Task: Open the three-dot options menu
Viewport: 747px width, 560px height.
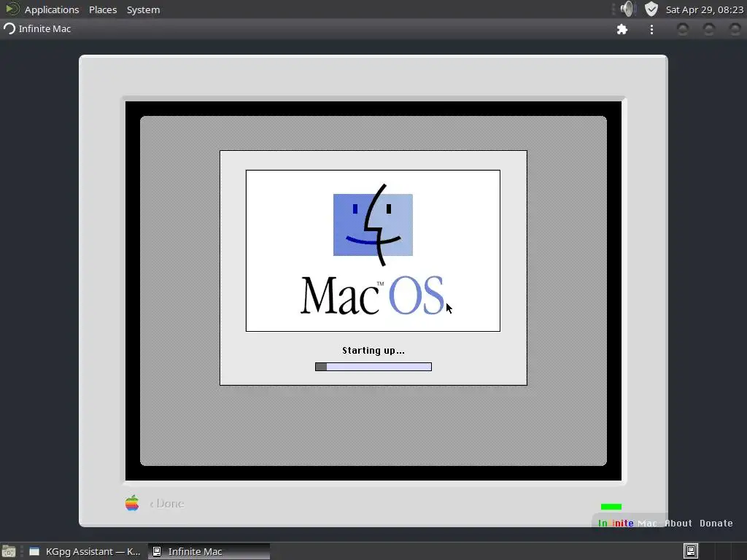Action: [651, 29]
